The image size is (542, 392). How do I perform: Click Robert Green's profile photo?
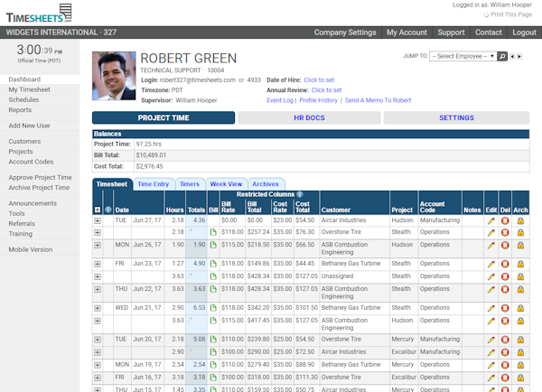point(115,75)
